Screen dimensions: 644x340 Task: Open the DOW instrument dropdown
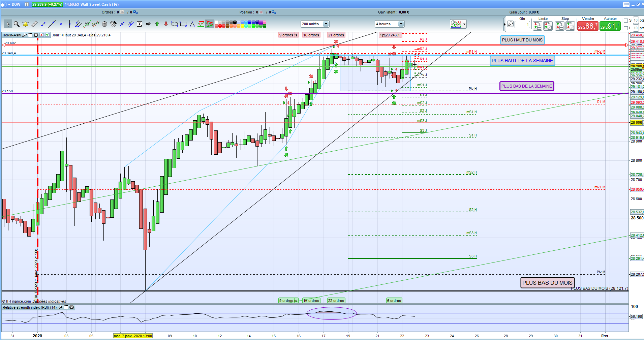click(x=9, y=4)
